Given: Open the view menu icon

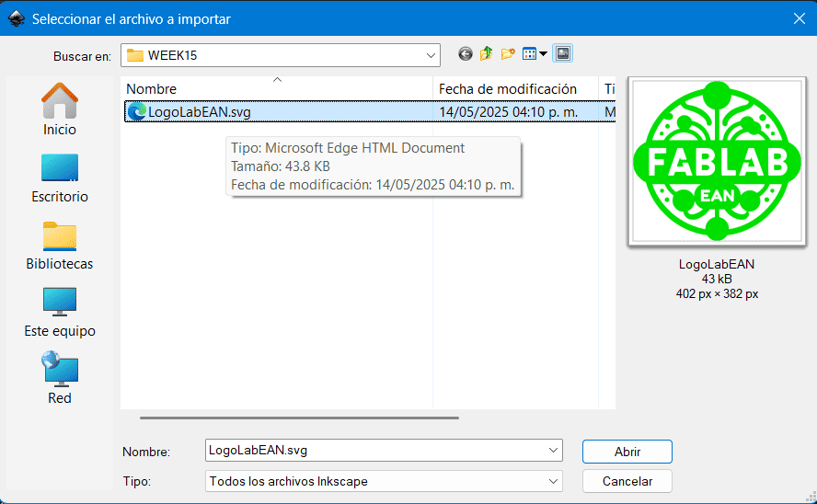Looking at the screenshot, I should tap(535, 53).
